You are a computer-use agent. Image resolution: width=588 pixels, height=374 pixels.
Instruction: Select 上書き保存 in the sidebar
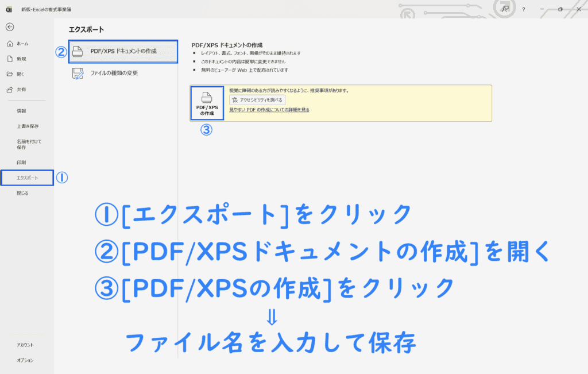click(x=28, y=126)
